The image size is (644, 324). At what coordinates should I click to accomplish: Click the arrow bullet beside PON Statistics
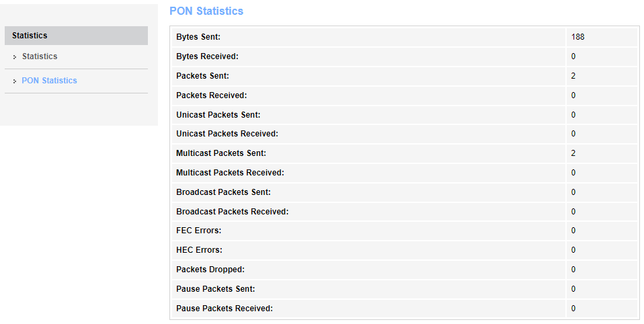pyautogui.click(x=15, y=81)
